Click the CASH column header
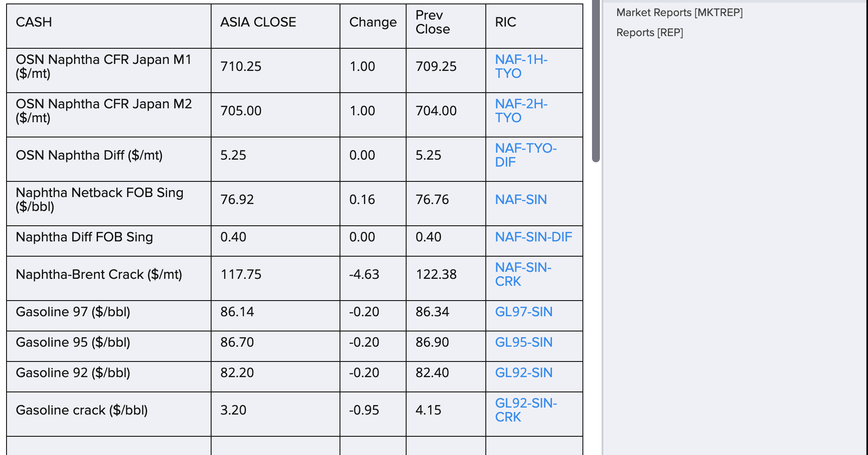 [34, 22]
